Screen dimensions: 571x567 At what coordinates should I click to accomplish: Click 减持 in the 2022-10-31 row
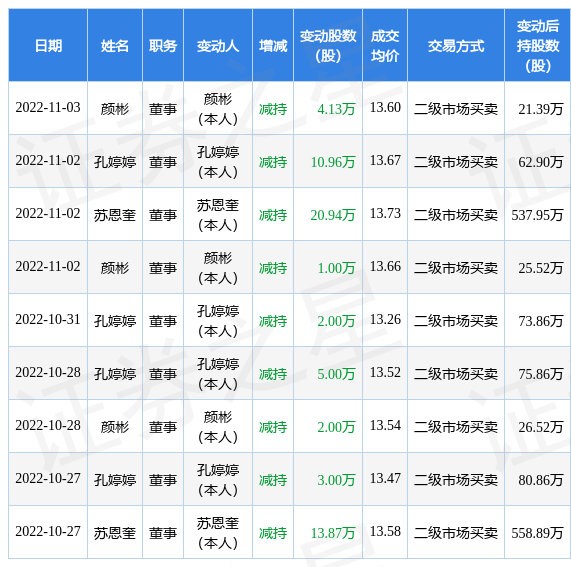(x=273, y=321)
